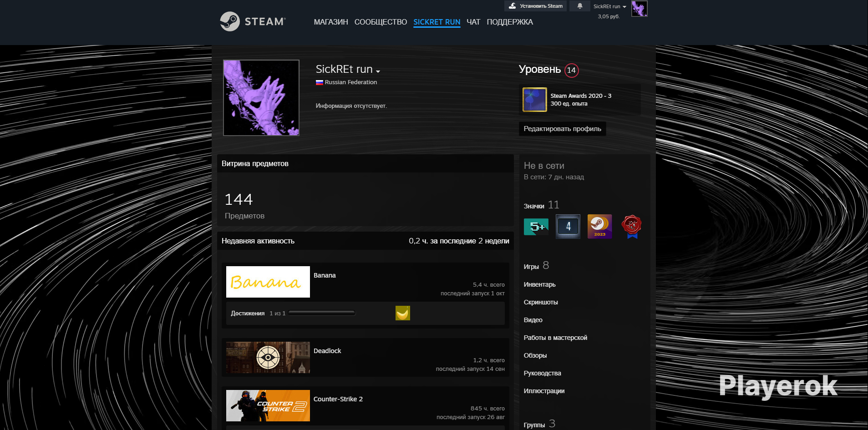Click the Steam Awards 2020 badge icon
This screenshot has height=430, width=868.
click(535, 100)
